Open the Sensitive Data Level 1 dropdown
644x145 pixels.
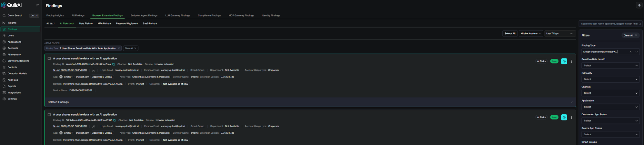pyautogui.click(x=610, y=66)
